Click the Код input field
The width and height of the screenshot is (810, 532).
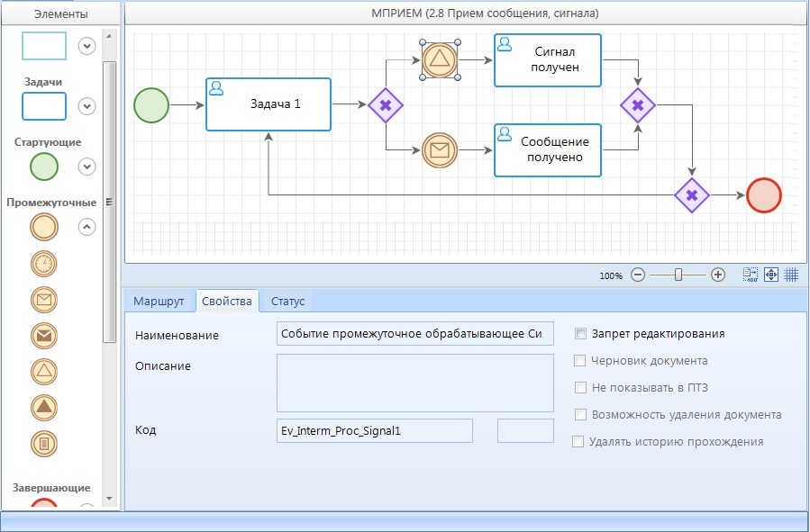point(375,430)
